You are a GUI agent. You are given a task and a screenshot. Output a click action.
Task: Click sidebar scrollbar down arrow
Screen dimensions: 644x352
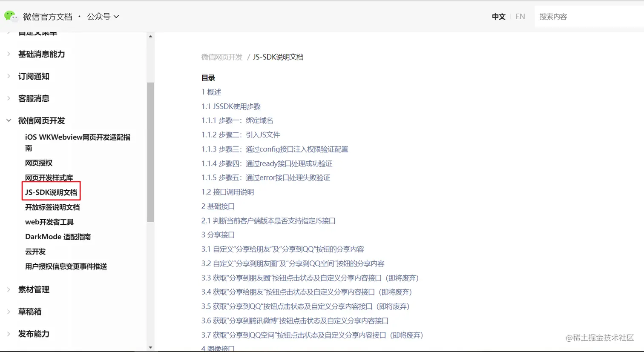point(150,347)
